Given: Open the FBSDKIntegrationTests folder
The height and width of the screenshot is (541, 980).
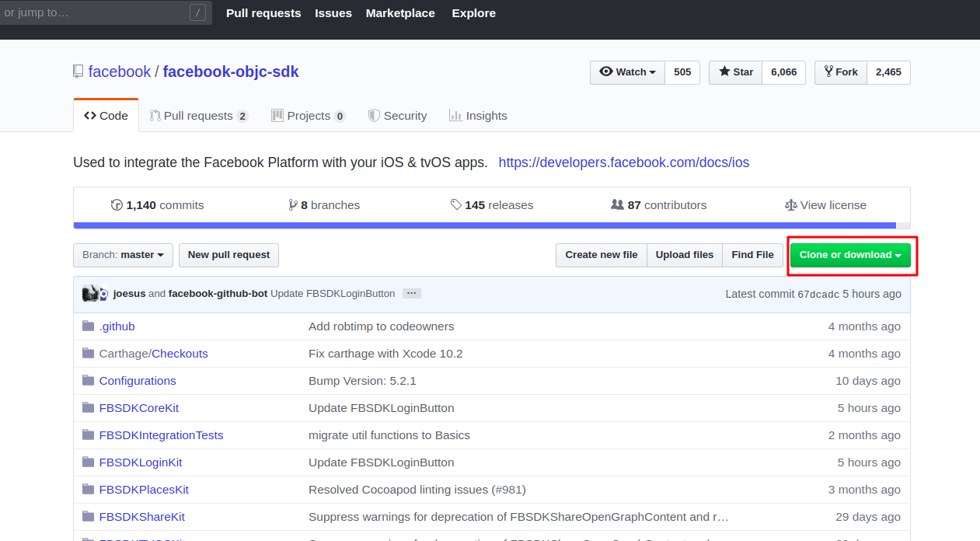Looking at the screenshot, I should [162, 435].
